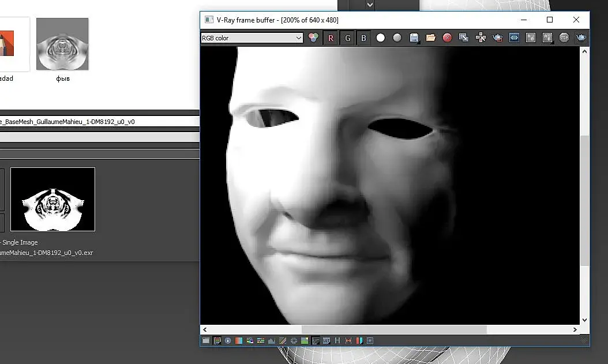Open the RGB color channel dropdown
The height and width of the screenshot is (364, 608).
click(x=252, y=38)
